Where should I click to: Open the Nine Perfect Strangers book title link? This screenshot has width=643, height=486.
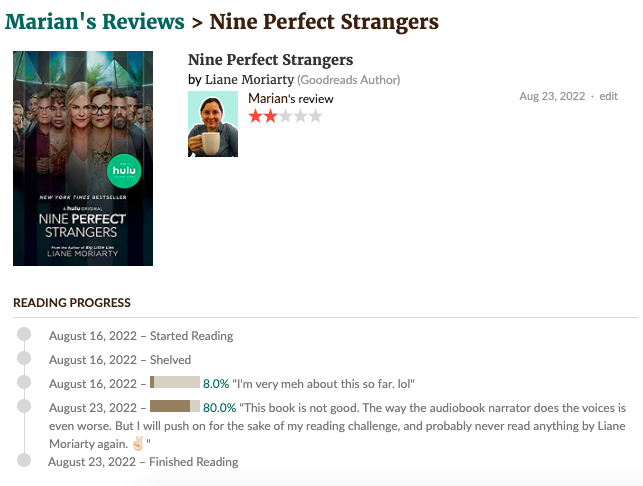pyautogui.click(x=270, y=60)
